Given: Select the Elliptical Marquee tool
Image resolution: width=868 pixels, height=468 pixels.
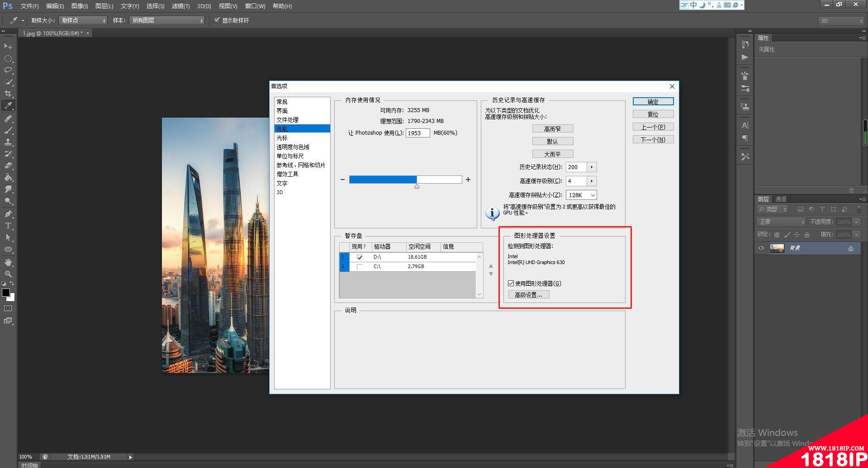Looking at the screenshot, I should point(8,58).
